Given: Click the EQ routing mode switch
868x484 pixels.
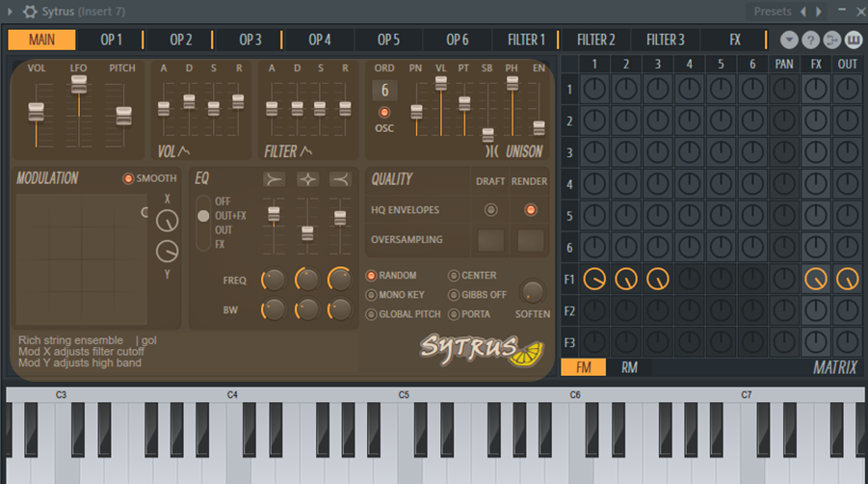Looking at the screenshot, I should click(x=203, y=223).
